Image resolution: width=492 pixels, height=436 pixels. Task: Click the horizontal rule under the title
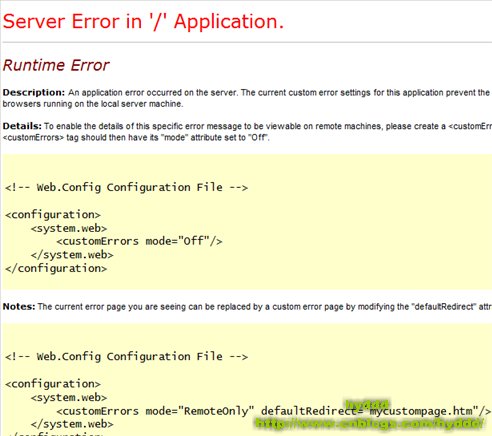pyautogui.click(x=247, y=43)
